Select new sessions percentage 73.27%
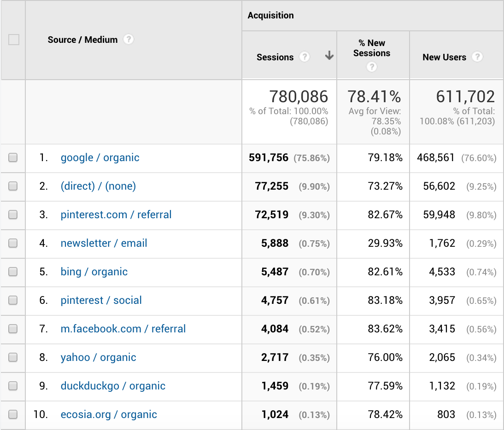This screenshot has height=430, width=504. tap(385, 186)
